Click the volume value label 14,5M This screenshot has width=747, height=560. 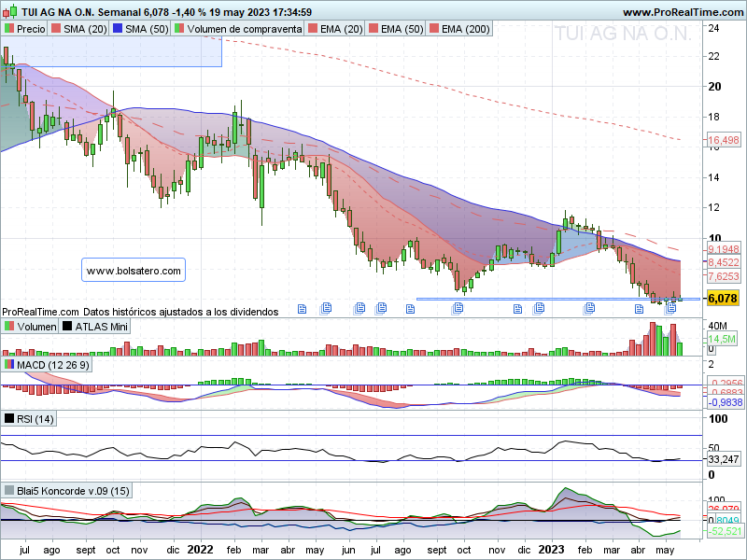(722, 339)
